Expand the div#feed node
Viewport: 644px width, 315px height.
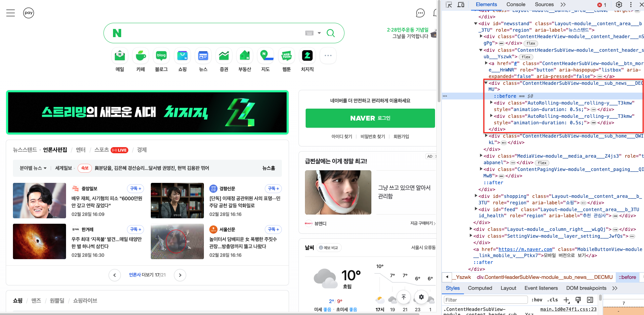click(x=476, y=209)
